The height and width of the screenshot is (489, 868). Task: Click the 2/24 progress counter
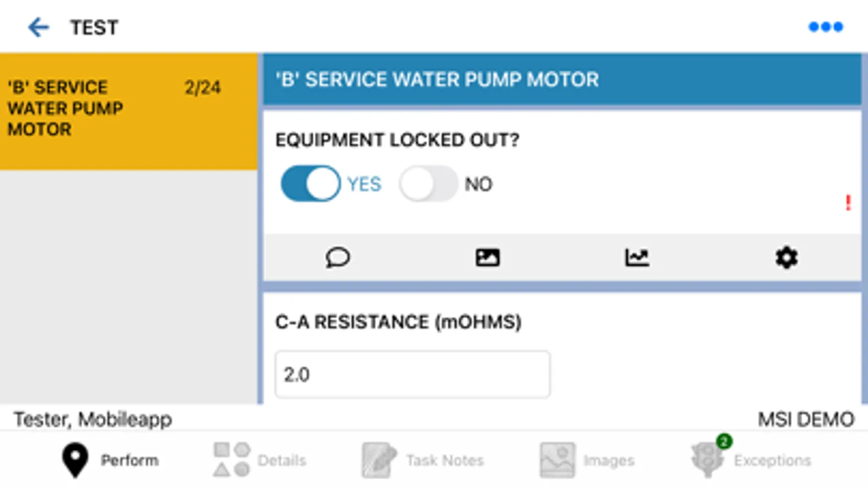(x=202, y=87)
